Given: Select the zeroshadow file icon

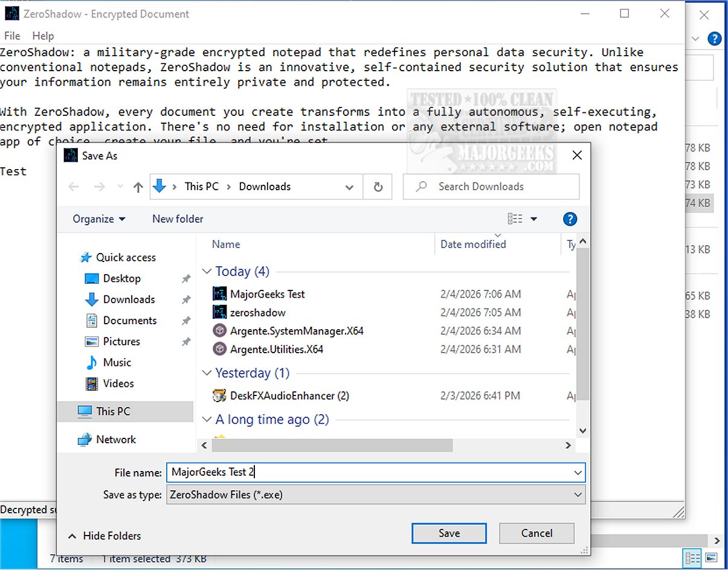Looking at the screenshot, I should [220, 312].
